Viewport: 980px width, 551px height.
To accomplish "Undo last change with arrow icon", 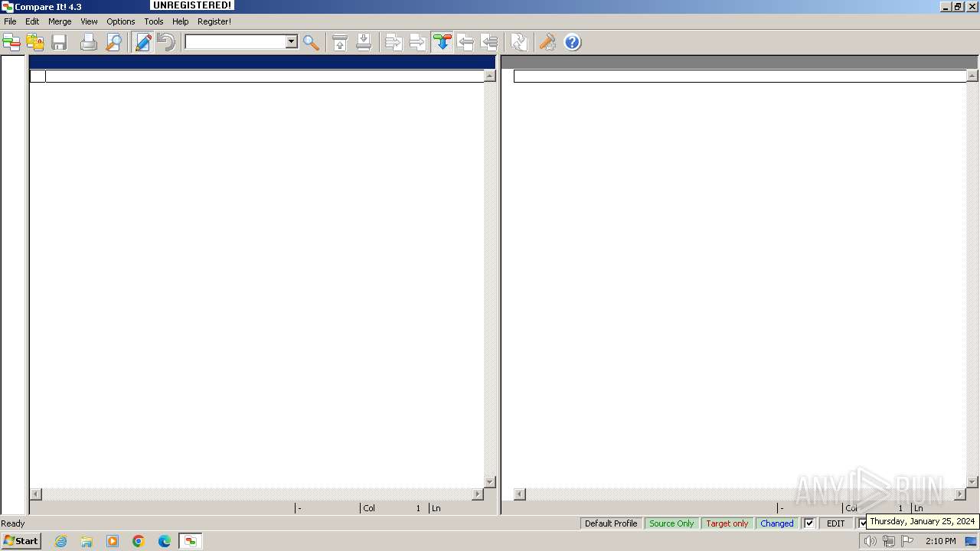I will pyautogui.click(x=165, y=42).
